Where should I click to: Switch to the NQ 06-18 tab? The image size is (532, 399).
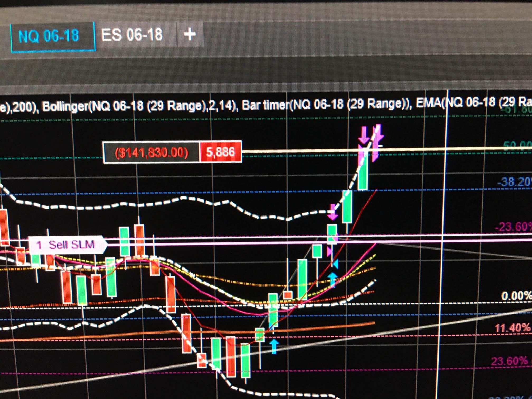pos(49,36)
